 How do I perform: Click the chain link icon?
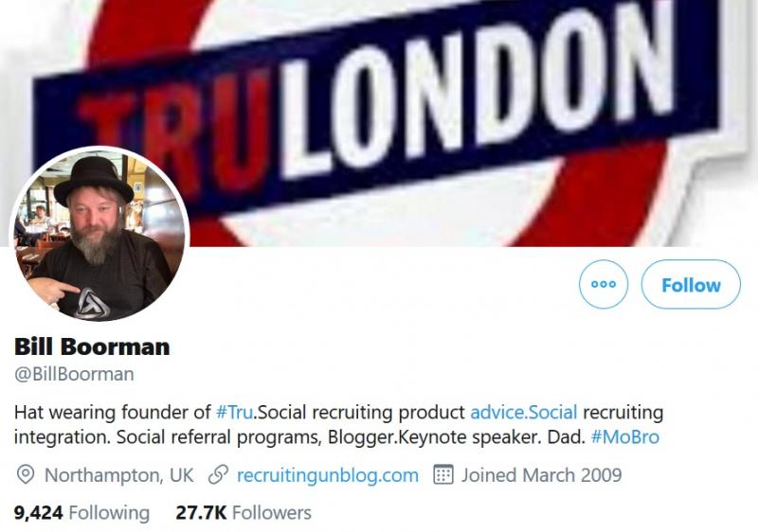pos(218,474)
